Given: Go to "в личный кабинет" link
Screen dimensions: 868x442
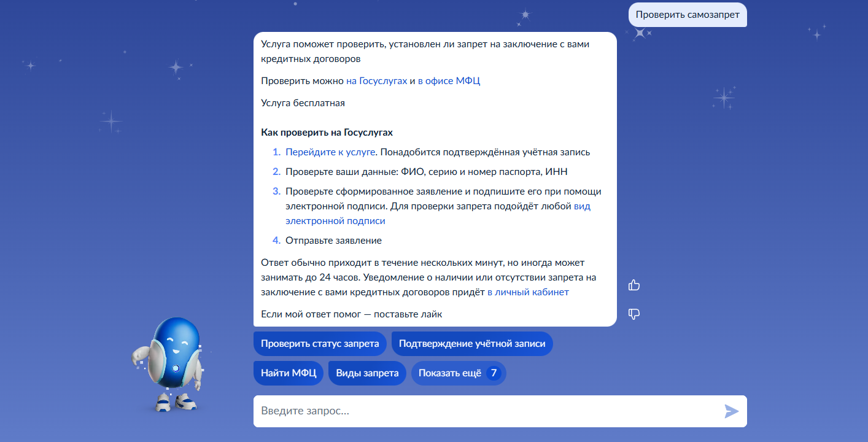Looking at the screenshot, I should point(528,292).
